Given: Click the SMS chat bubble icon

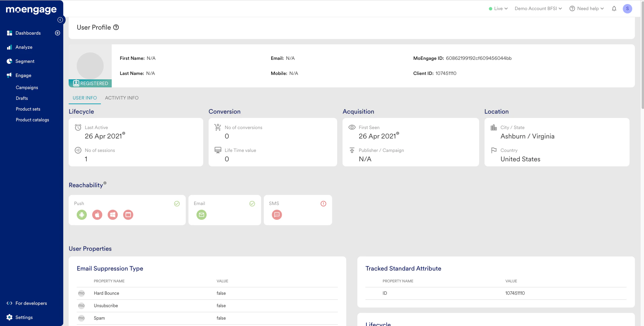Looking at the screenshot, I should [x=277, y=215].
